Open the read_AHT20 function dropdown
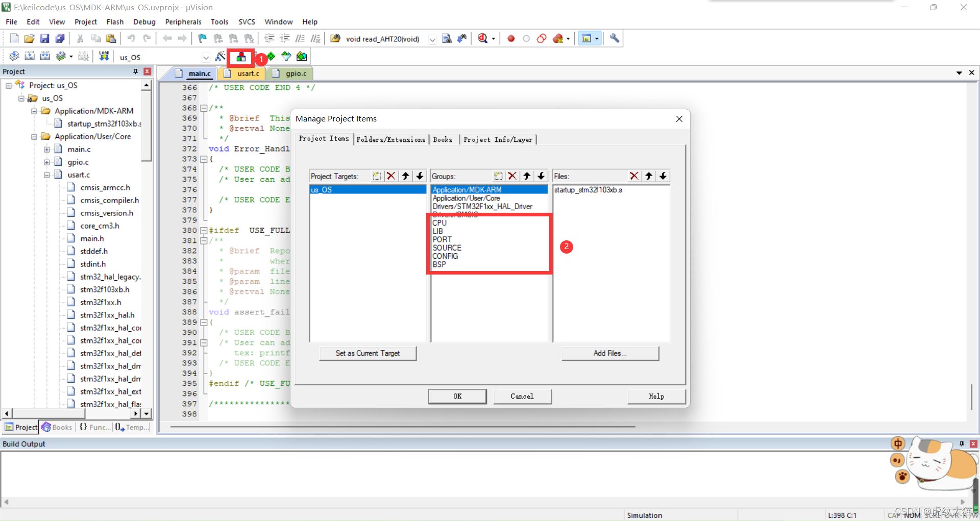 pyautogui.click(x=432, y=39)
